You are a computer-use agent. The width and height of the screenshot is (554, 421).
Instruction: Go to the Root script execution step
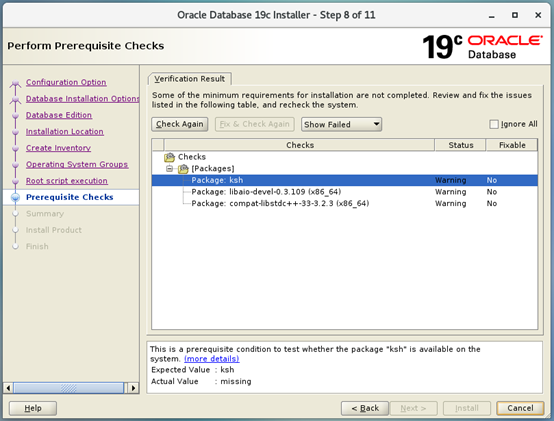pos(67,181)
